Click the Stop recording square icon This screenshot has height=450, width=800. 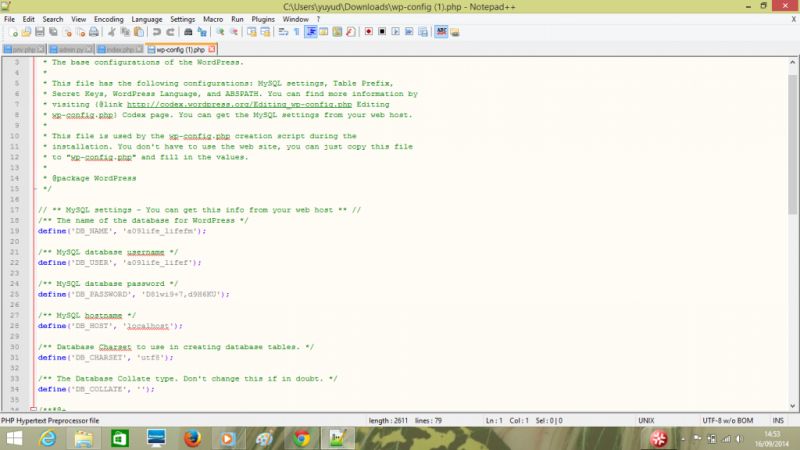pos(382,32)
